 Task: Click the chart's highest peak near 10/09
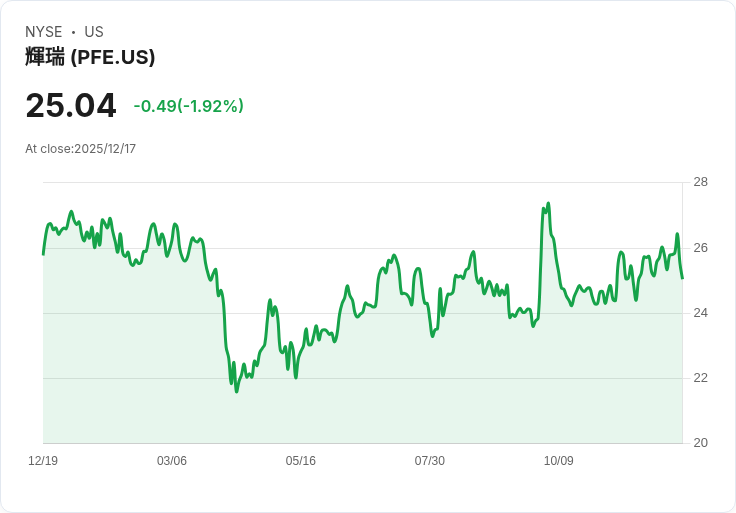coord(548,204)
